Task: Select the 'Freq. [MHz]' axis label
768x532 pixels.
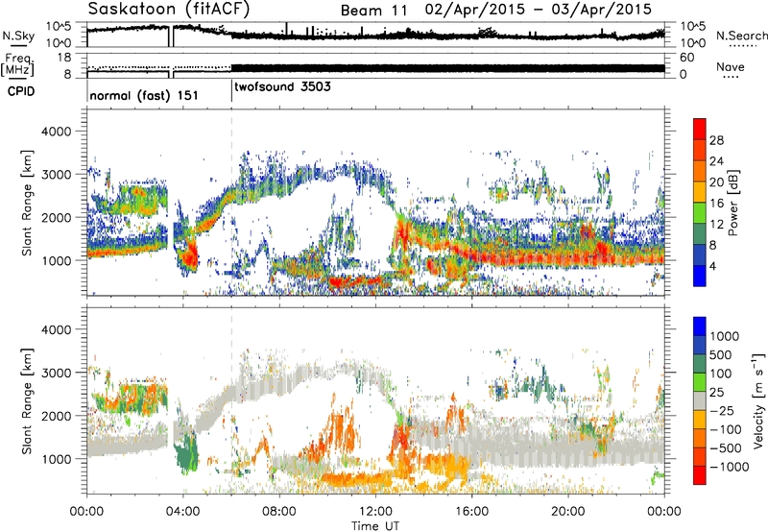Action: tap(17, 64)
